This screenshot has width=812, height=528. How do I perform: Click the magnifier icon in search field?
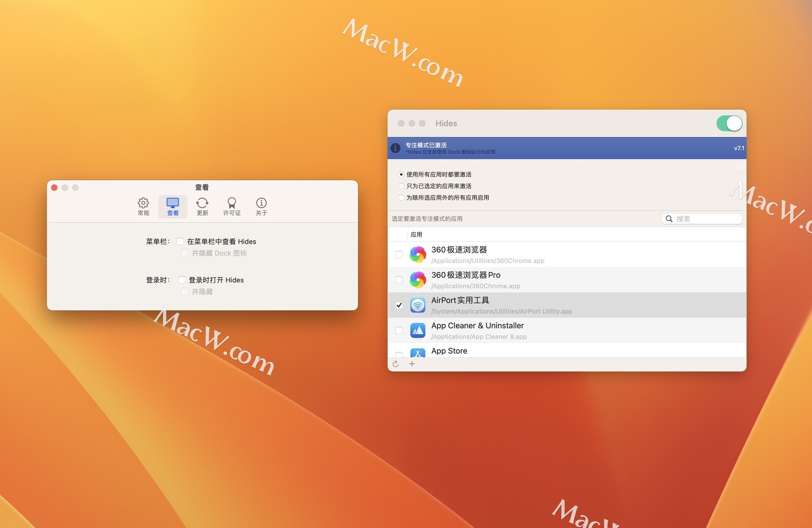(669, 219)
